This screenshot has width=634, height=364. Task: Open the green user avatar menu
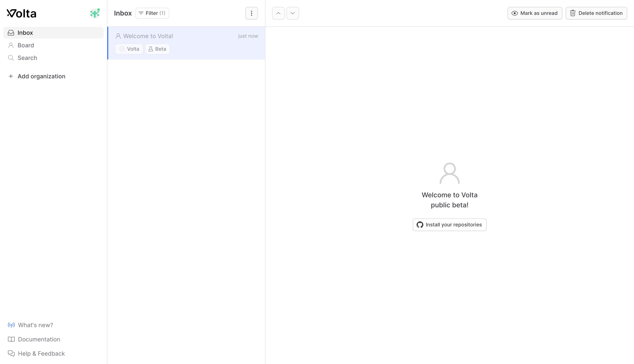coord(95,13)
